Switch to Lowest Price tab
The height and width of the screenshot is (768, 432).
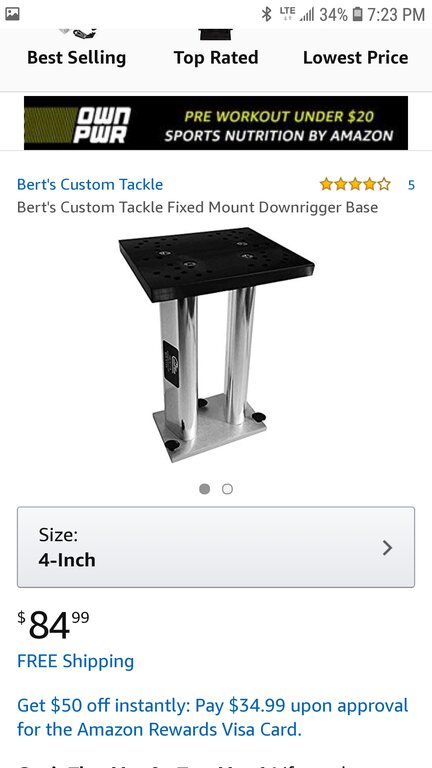356,58
